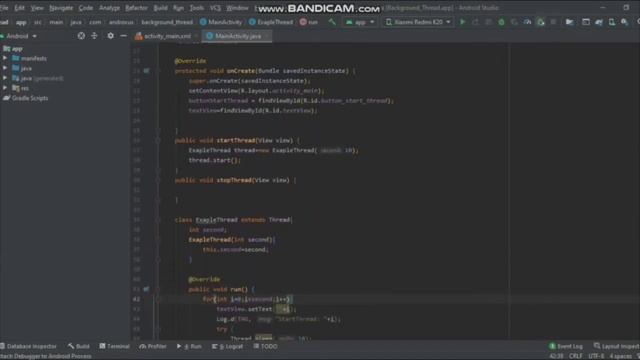Open the Window menu
The width and height of the screenshot is (640, 360).
click(237, 8)
